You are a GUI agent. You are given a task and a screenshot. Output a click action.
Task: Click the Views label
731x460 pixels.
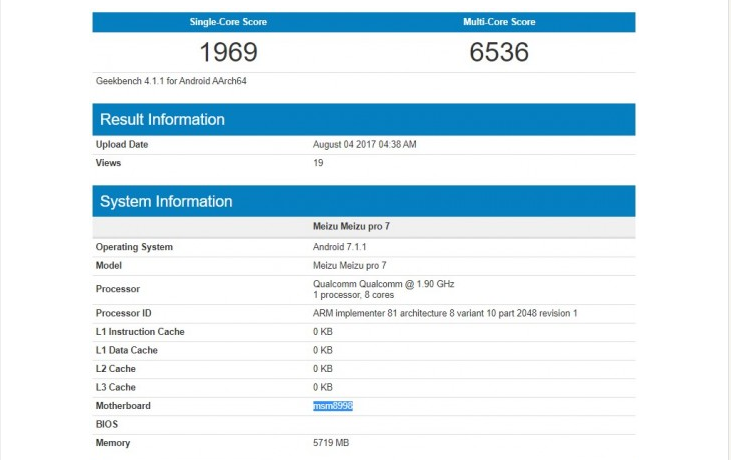point(108,163)
